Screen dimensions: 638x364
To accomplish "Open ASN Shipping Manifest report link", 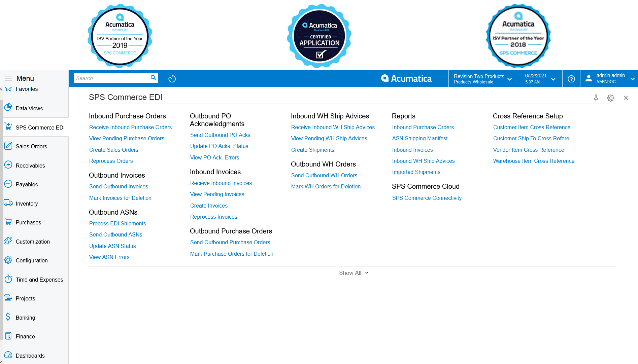I will coord(419,138).
